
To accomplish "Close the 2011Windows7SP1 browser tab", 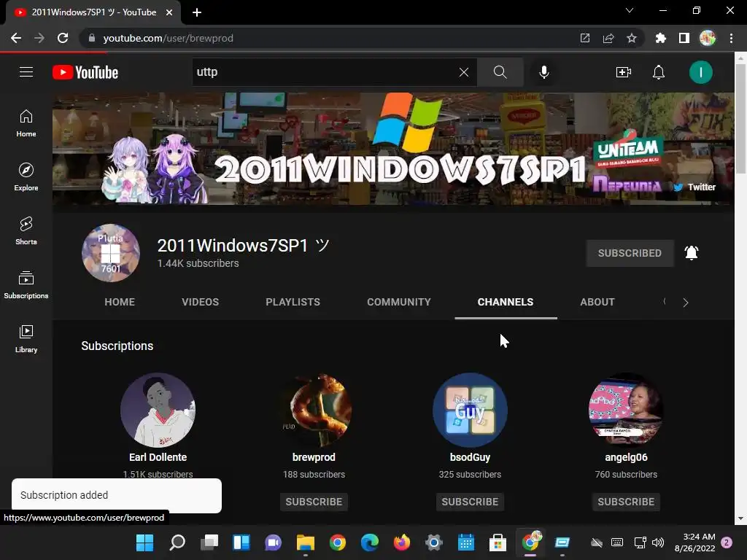I will tap(169, 12).
